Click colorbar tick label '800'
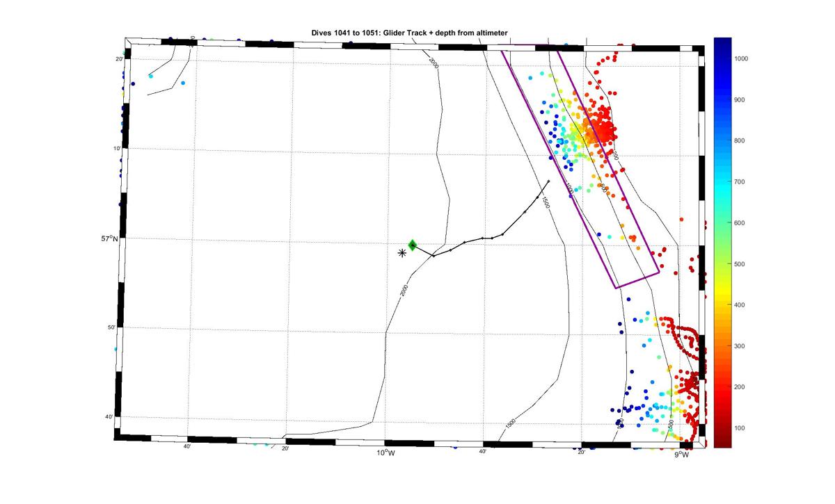The height and width of the screenshot is (504, 835). click(x=740, y=141)
